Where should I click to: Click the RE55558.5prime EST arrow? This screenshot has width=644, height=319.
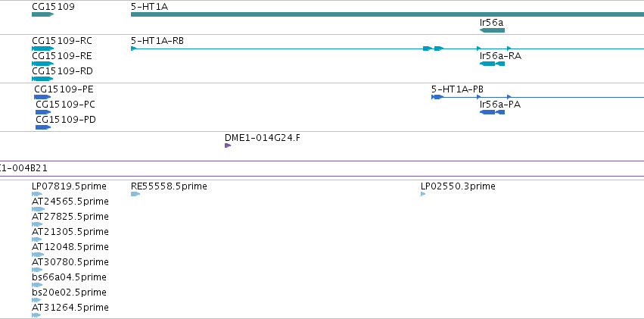[x=135, y=194]
